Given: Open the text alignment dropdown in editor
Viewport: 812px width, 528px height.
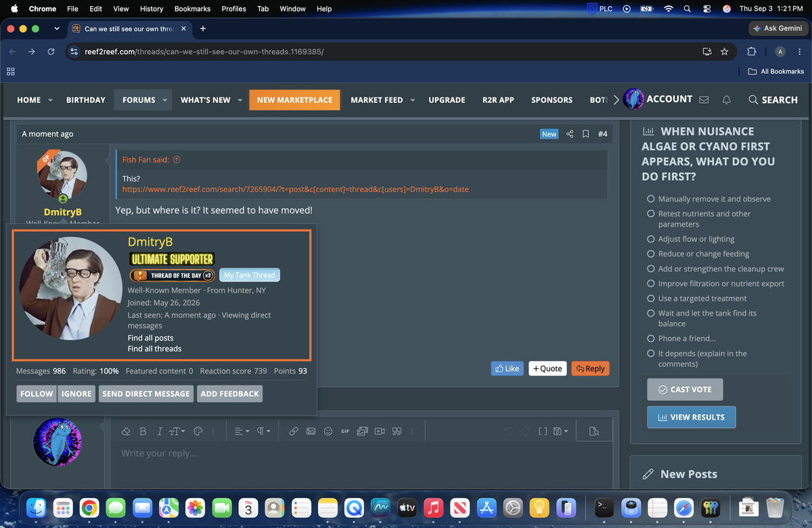Looking at the screenshot, I should tap(242, 431).
